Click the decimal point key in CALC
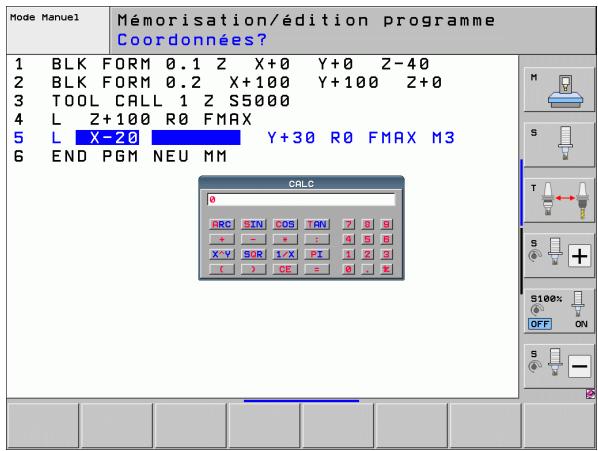Image resolution: width=598 pixels, height=451 pixels. click(367, 269)
